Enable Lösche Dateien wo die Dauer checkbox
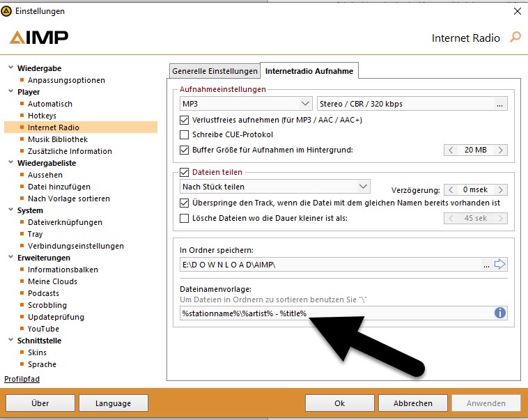 (x=184, y=218)
